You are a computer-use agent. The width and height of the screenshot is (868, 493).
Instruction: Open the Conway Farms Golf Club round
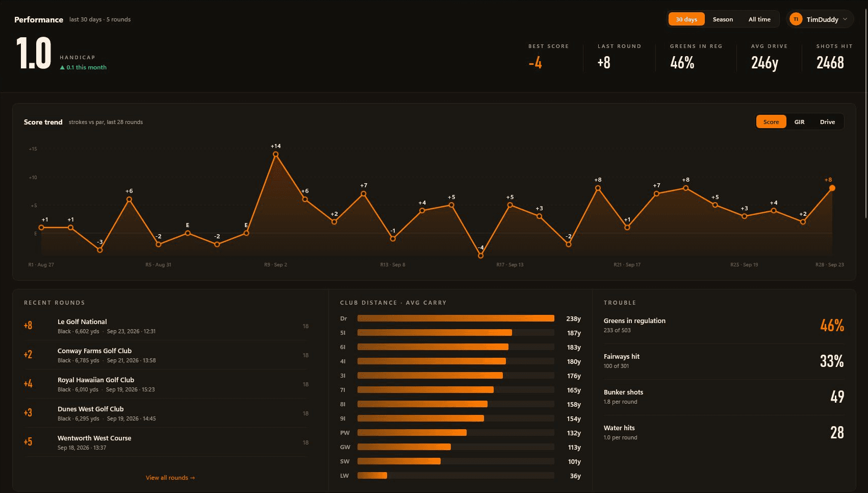pos(166,355)
